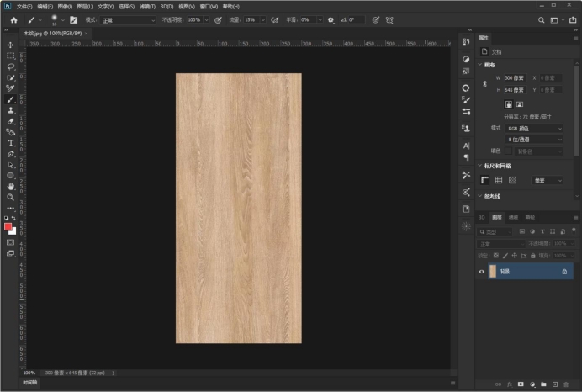Collapse the rulers and grids section
The image size is (582, 392).
click(x=480, y=166)
